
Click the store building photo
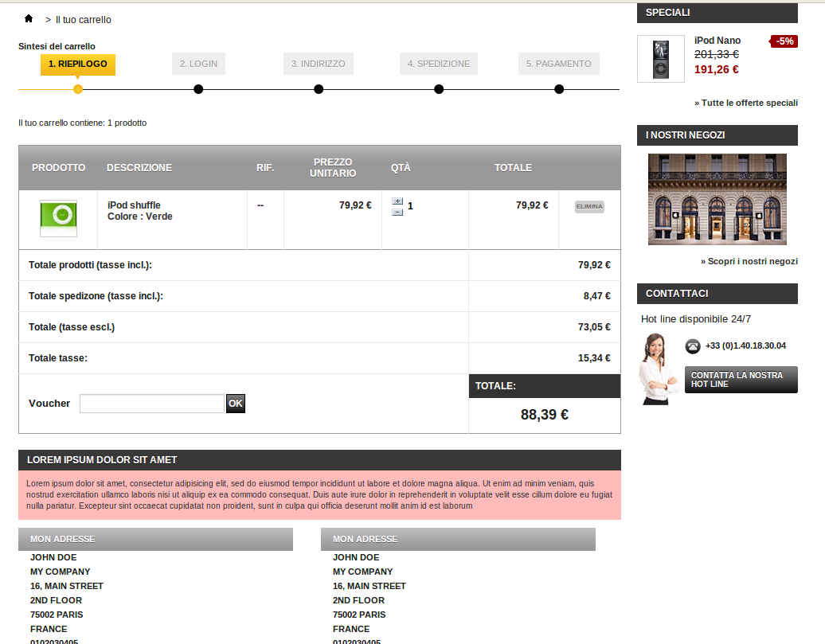[717, 199]
